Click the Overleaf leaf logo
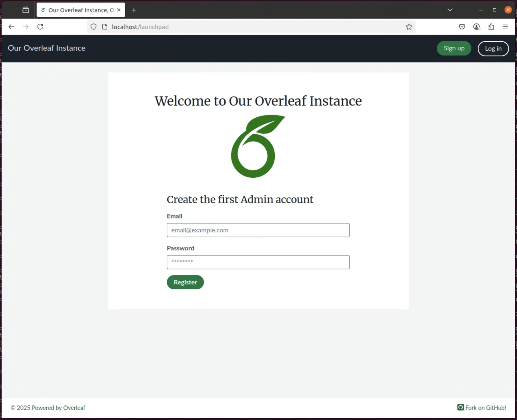 point(258,147)
